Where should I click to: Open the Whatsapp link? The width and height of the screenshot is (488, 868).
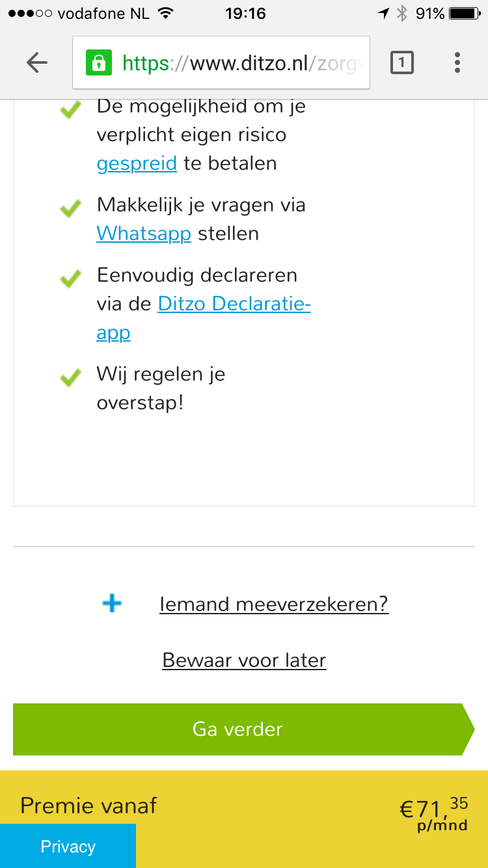coord(144,234)
